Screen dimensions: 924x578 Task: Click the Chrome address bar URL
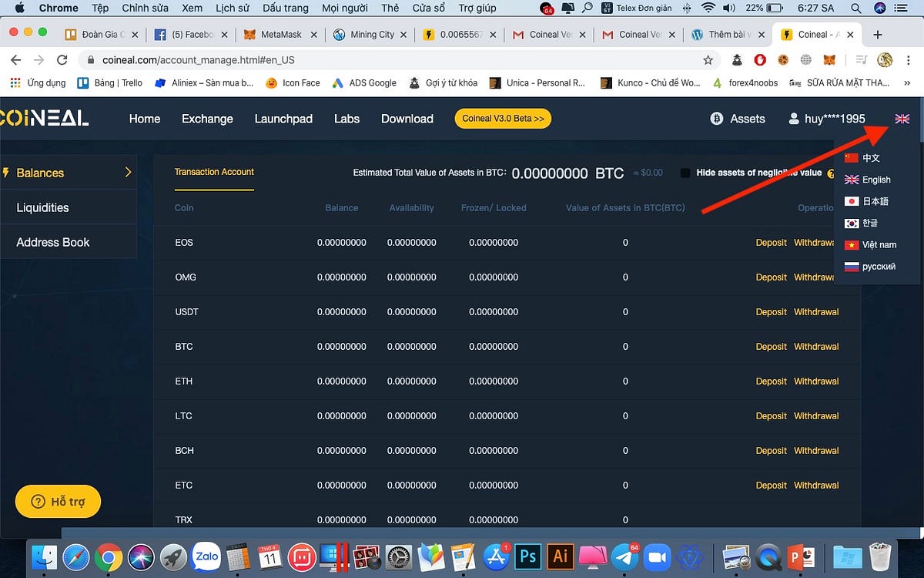click(199, 59)
